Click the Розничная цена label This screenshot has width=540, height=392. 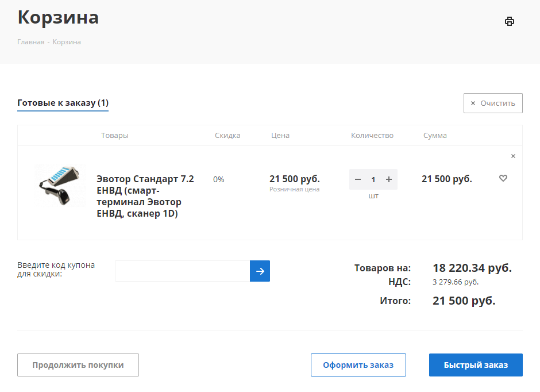click(x=295, y=189)
